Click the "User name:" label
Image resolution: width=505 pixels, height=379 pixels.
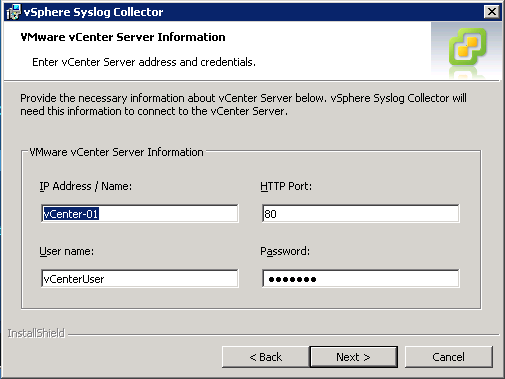click(x=67, y=251)
